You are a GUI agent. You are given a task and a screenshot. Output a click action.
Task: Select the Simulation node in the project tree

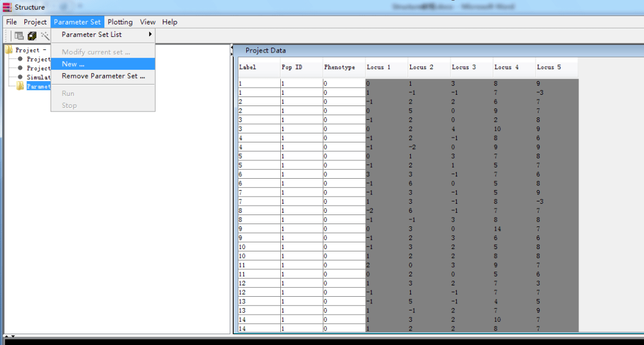[x=35, y=77]
